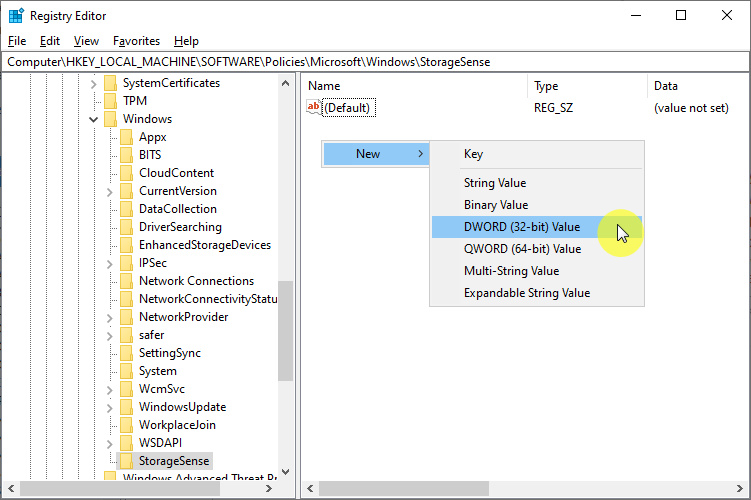Expand the IPSec tree node
Viewport: 751px width, 500px height.
[110, 263]
